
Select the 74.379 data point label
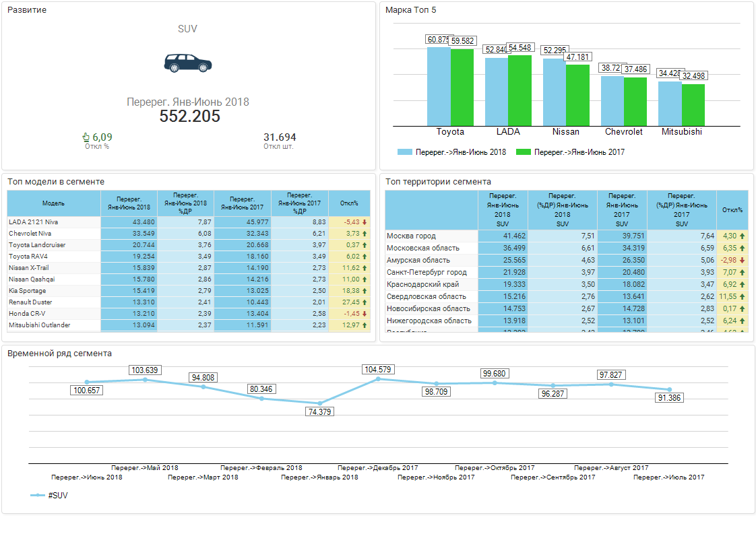coord(319,412)
